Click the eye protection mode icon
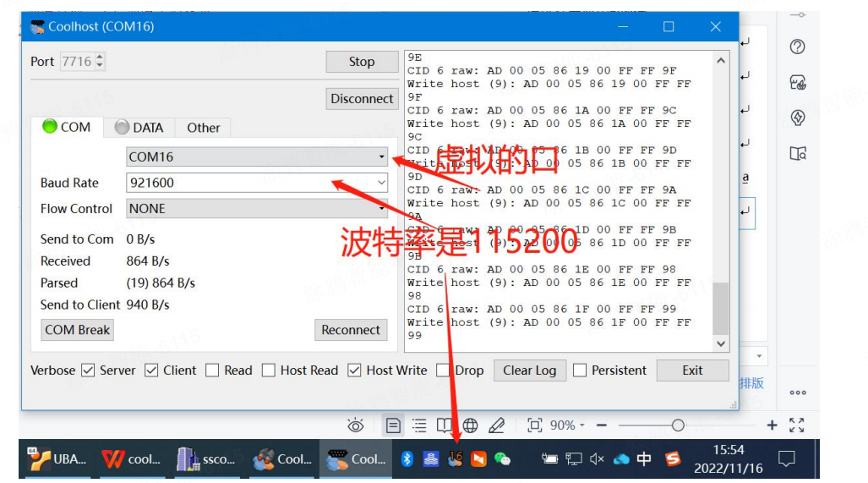 click(355, 425)
